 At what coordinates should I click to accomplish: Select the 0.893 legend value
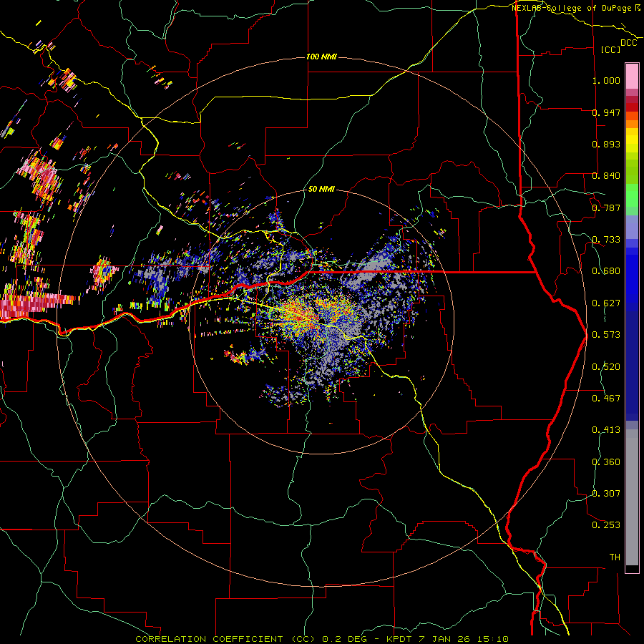point(606,144)
